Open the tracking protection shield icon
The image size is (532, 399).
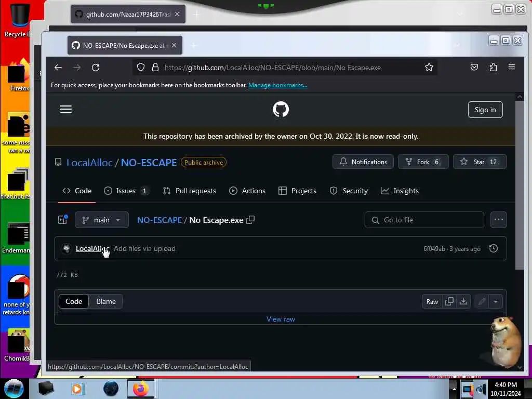[x=141, y=68]
